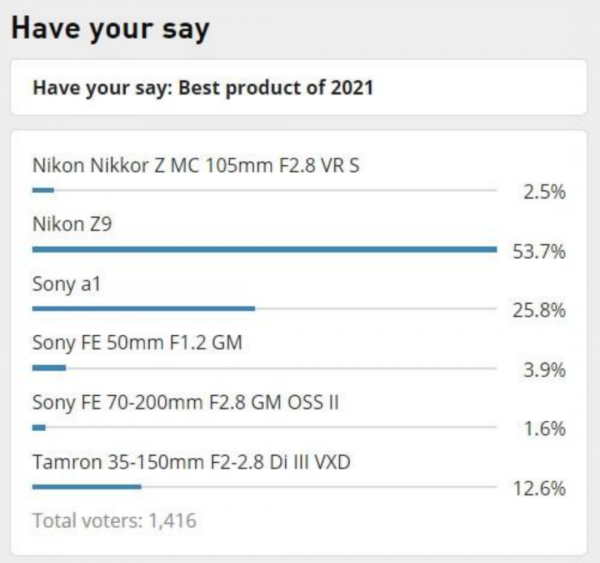Select the Sony FE 50mm F1.2 GM label

138,343
